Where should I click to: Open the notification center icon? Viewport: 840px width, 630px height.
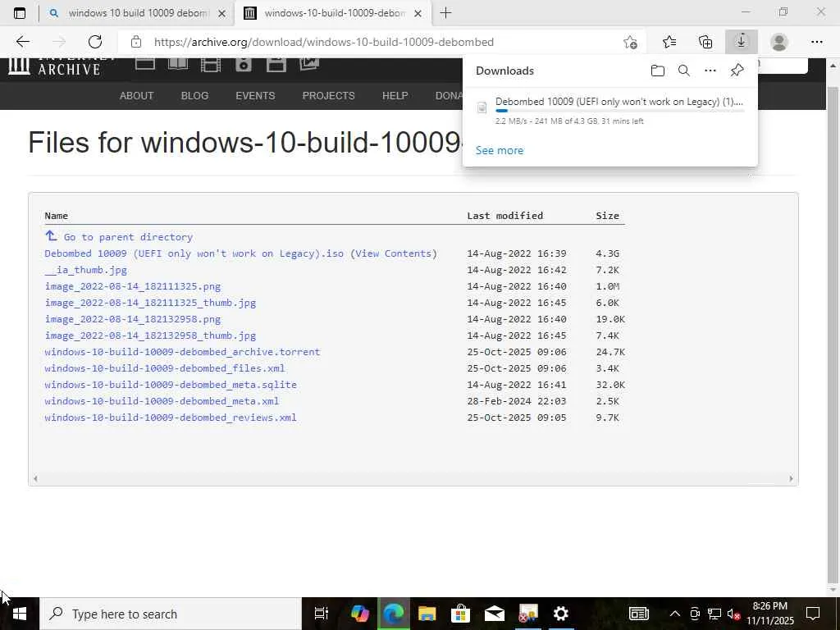coord(813,614)
